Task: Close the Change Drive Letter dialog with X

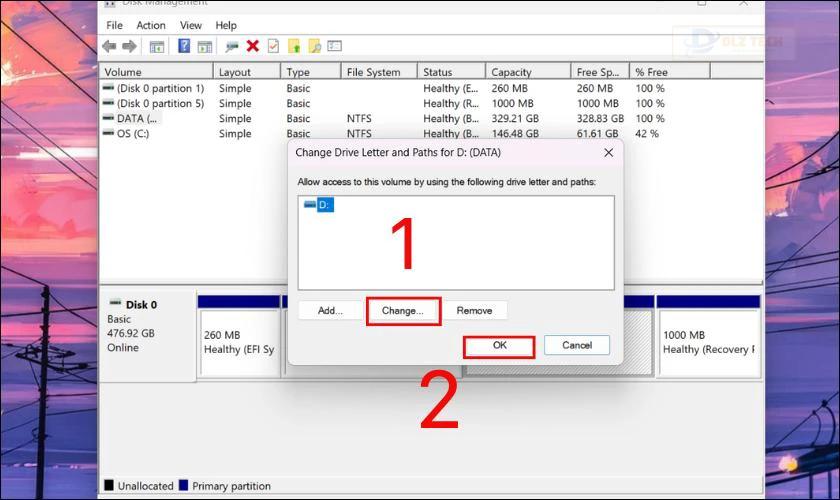Action: tap(609, 153)
